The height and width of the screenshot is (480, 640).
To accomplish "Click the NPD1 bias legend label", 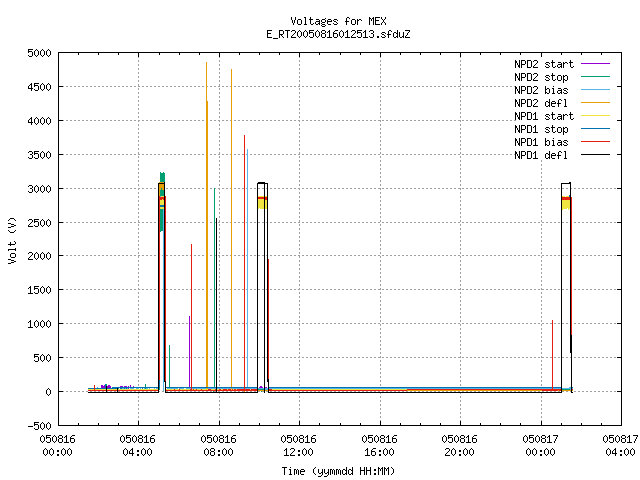I will [x=541, y=142].
